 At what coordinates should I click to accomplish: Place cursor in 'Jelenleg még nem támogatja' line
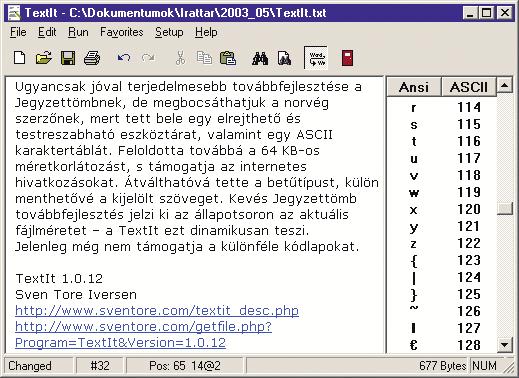point(187,247)
